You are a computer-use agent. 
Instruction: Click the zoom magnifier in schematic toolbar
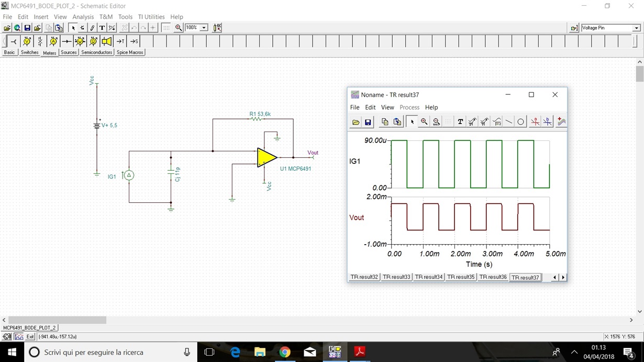click(179, 28)
